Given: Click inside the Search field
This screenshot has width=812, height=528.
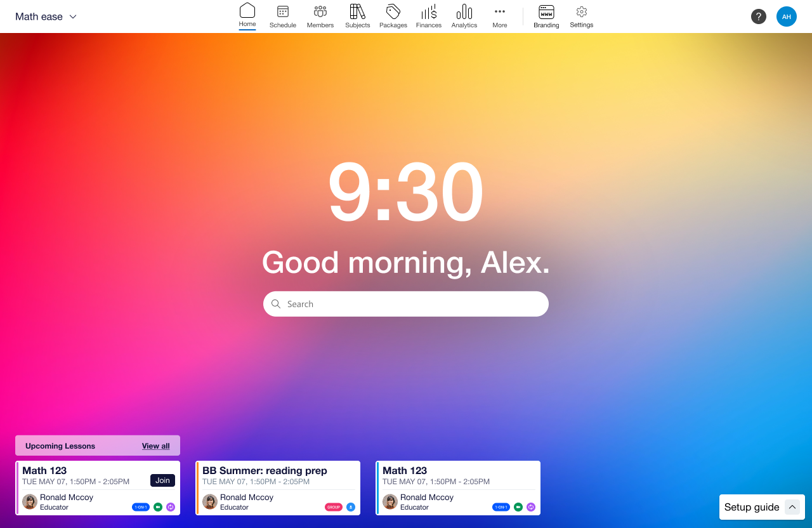Looking at the screenshot, I should (x=405, y=304).
